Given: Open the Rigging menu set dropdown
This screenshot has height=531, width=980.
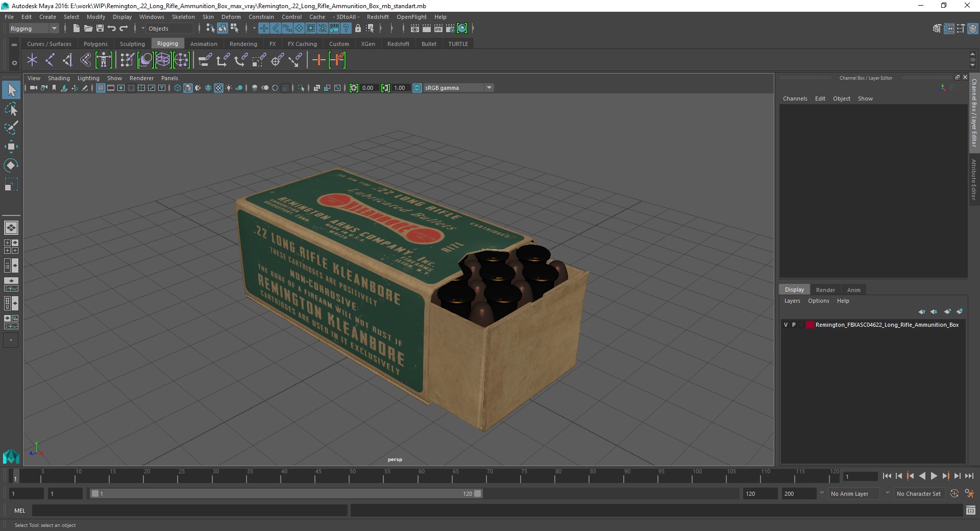Looking at the screenshot, I should pyautogui.click(x=34, y=29).
